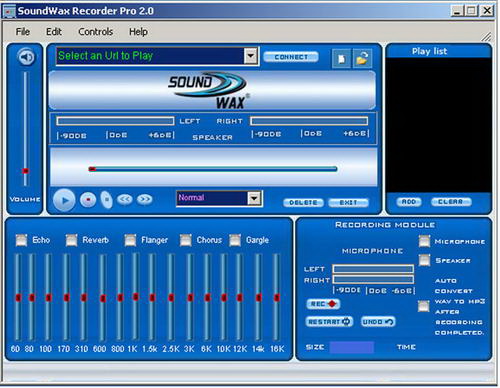Click the fast-forward double-arrow button
500x388 pixels.
pyautogui.click(x=145, y=199)
